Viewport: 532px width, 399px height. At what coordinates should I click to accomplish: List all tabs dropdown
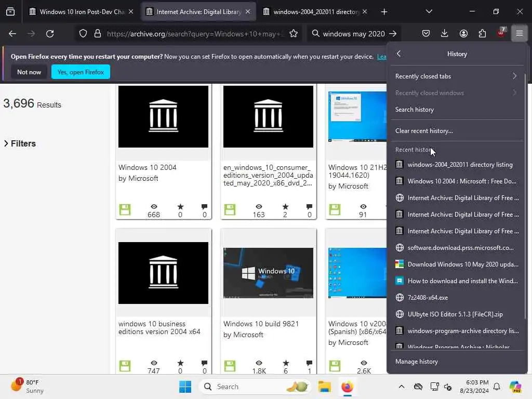tap(429, 12)
